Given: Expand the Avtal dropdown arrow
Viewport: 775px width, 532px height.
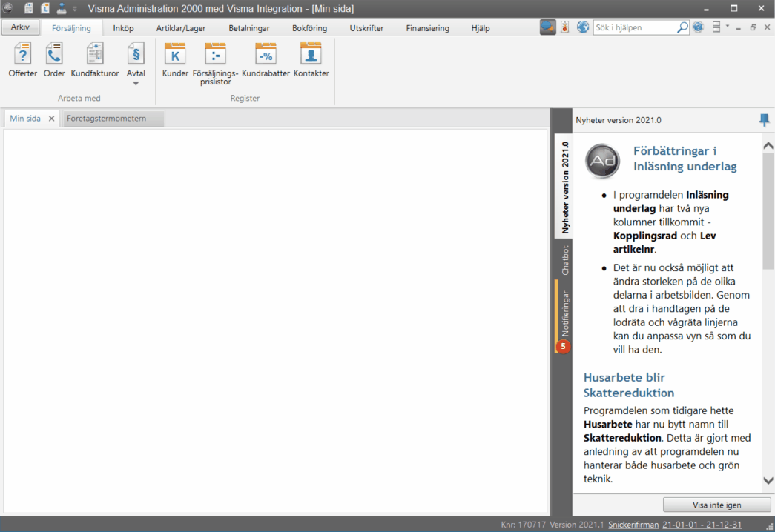Looking at the screenshot, I should pyautogui.click(x=136, y=84).
